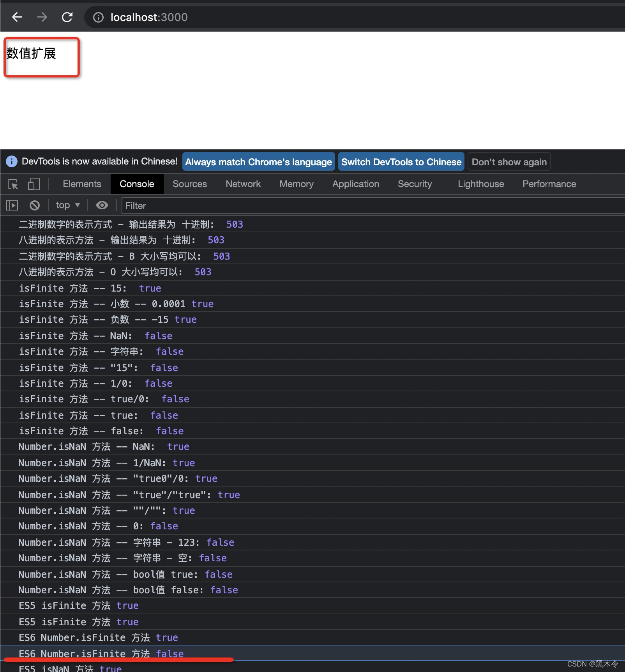This screenshot has height=672, width=625.
Task: Select log line Number.isNaN 1/NaN: true
Action: point(312,463)
